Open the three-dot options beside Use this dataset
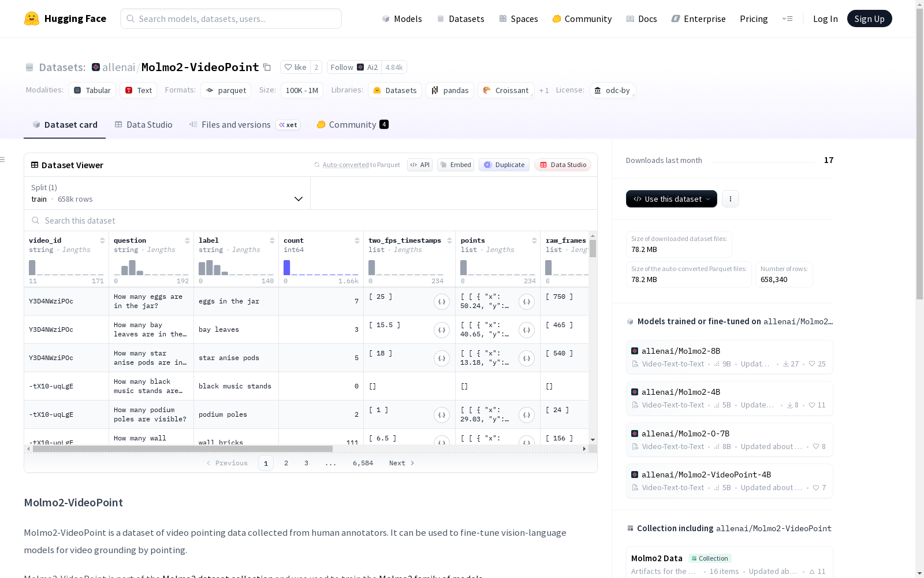 click(731, 199)
